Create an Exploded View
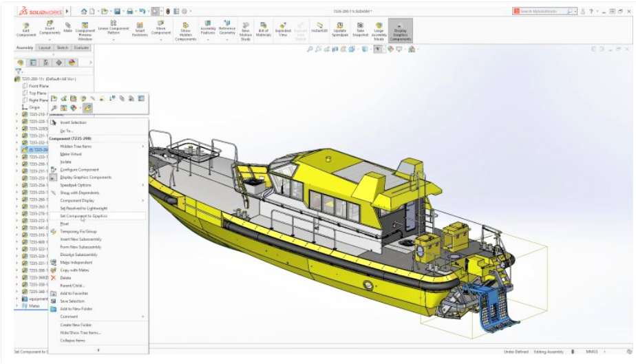The image size is (636, 364). (x=283, y=28)
